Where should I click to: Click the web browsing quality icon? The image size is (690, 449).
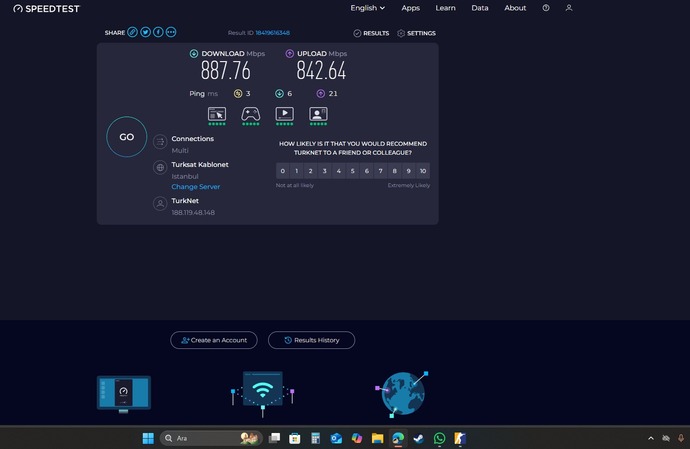click(x=217, y=113)
